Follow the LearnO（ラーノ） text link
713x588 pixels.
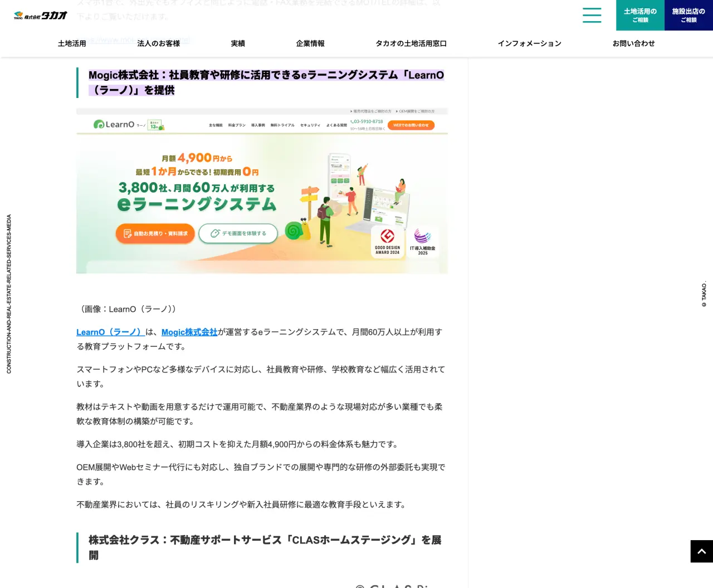[110, 332]
